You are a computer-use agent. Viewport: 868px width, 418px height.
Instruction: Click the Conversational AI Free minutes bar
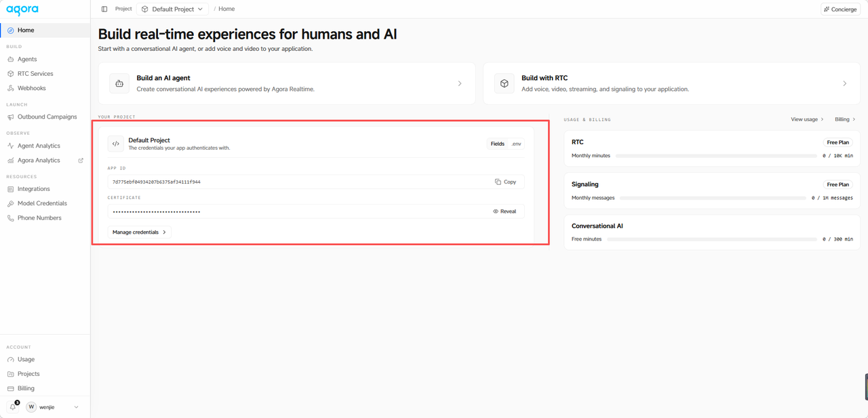pos(711,239)
